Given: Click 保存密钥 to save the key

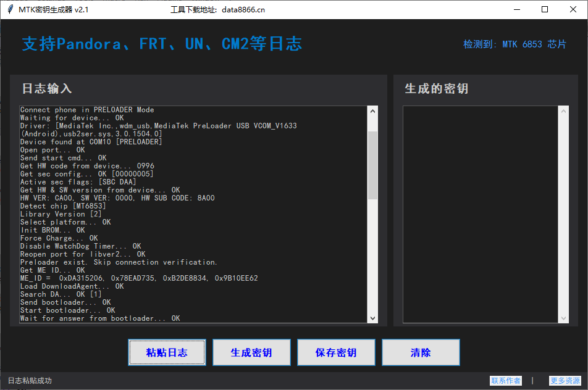Looking at the screenshot, I should (x=336, y=352).
